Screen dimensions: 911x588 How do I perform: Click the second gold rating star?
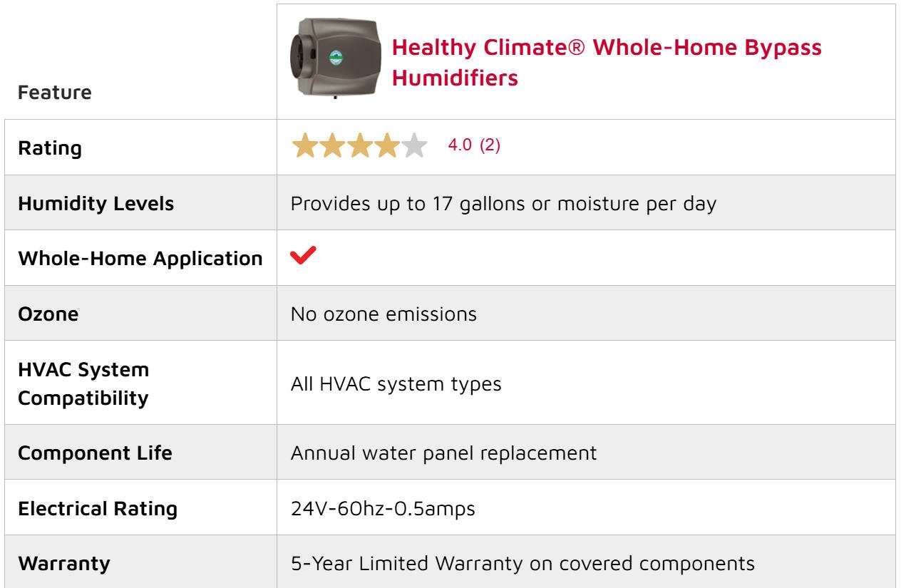tap(331, 147)
